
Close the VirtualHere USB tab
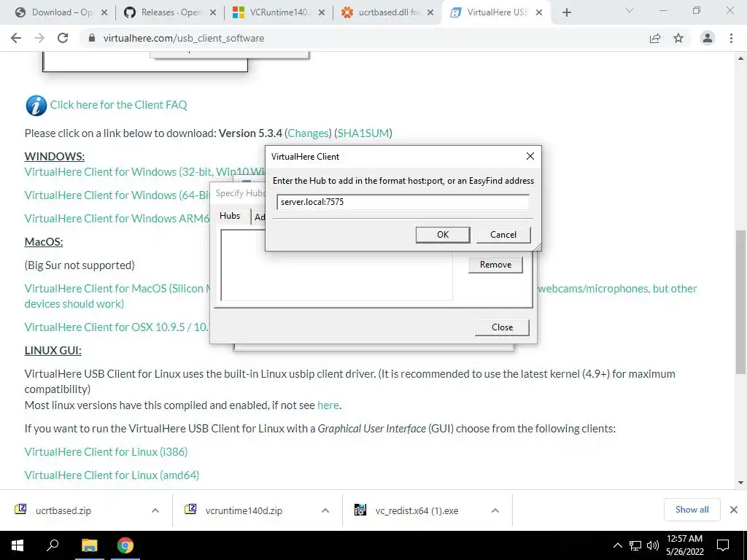pos(539,13)
